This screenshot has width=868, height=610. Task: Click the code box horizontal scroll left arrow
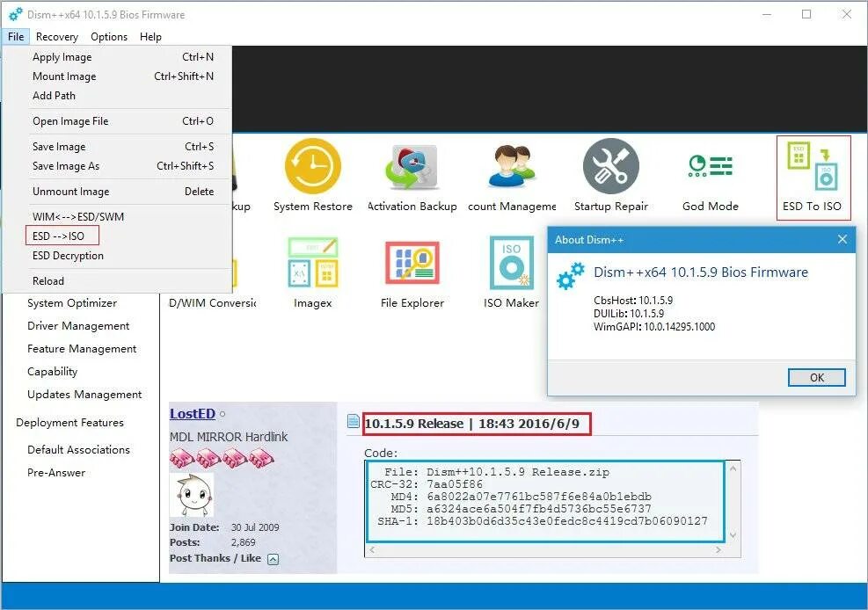click(x=372, y=549)
